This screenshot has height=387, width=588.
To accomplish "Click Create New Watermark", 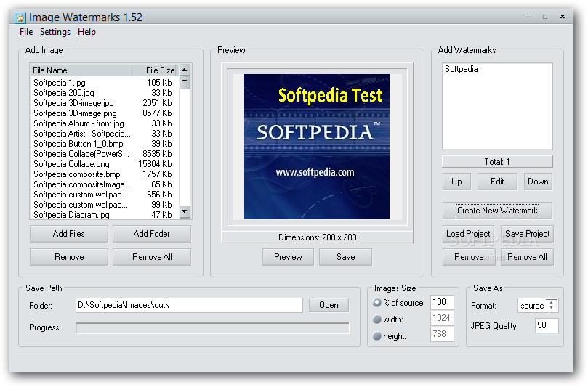I will click(x=497, y=211).
